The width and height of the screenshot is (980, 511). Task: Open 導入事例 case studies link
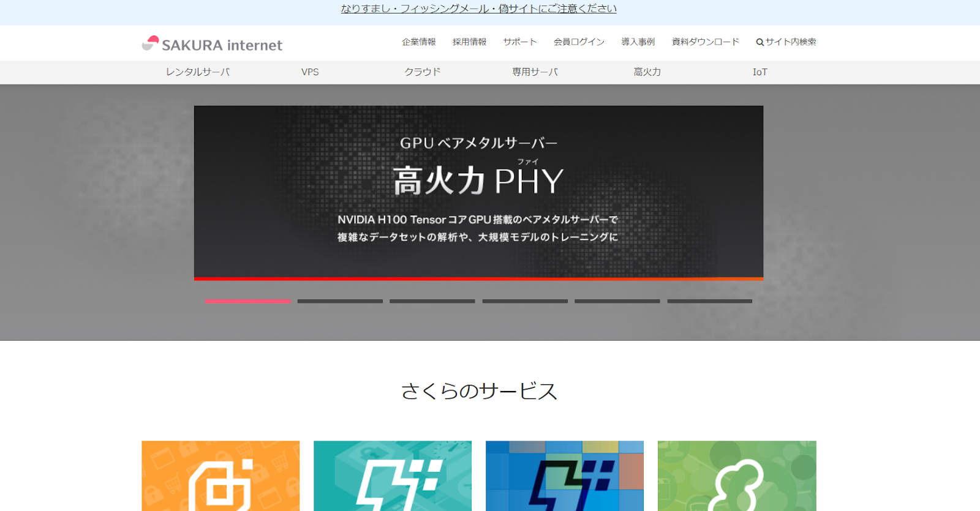pos(638,42)
